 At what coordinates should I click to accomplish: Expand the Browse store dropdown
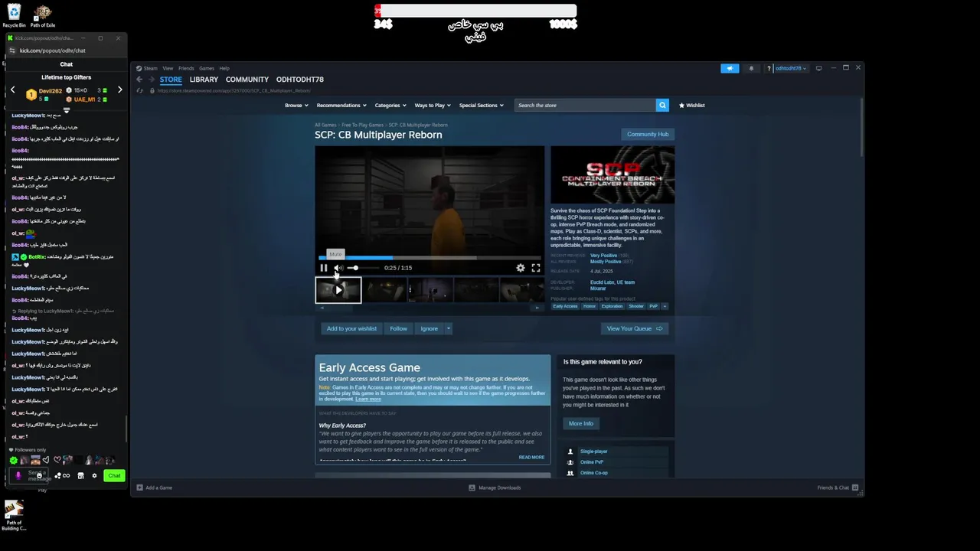coord(296,105)
